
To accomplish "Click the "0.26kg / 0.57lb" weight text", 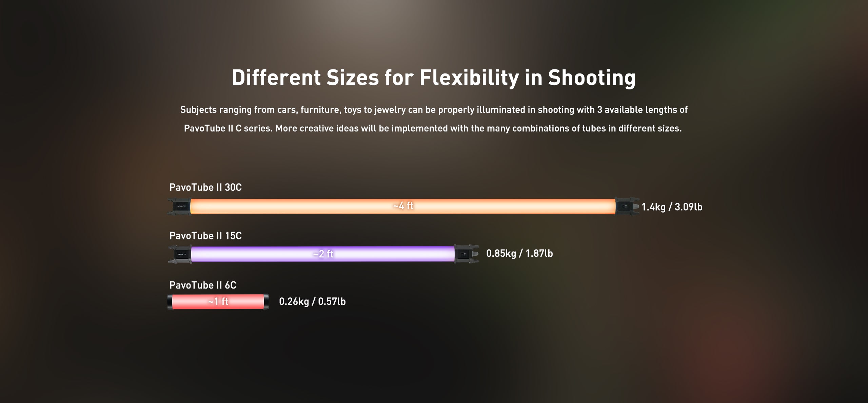I will 312,301.
